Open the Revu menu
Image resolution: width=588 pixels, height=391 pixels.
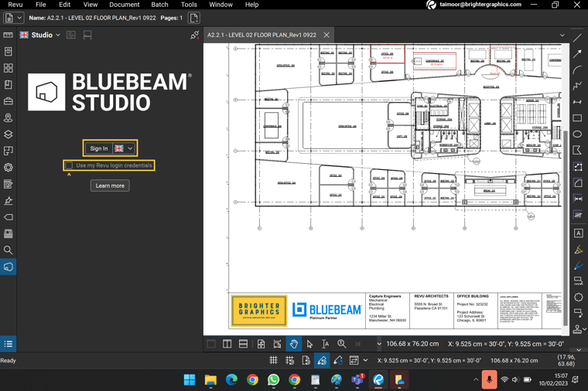(15, 5)
